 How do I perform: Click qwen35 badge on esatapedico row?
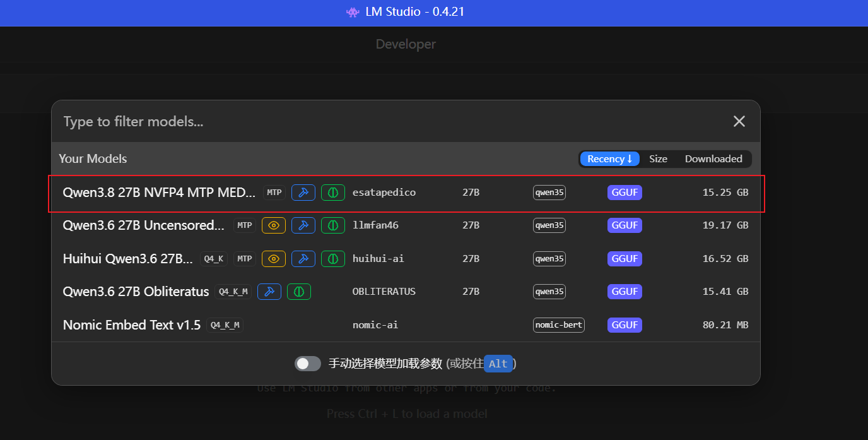(x=549, y=193)
